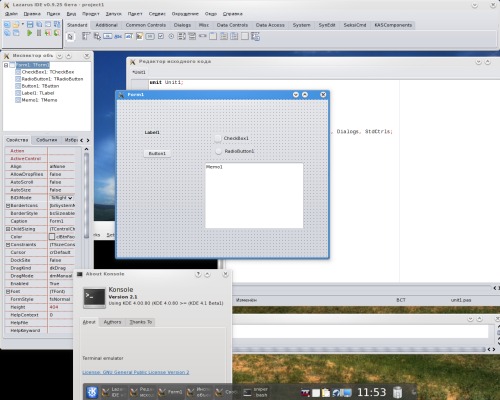
Task: Expand the BorderIcons property
Action: point(8,206)
